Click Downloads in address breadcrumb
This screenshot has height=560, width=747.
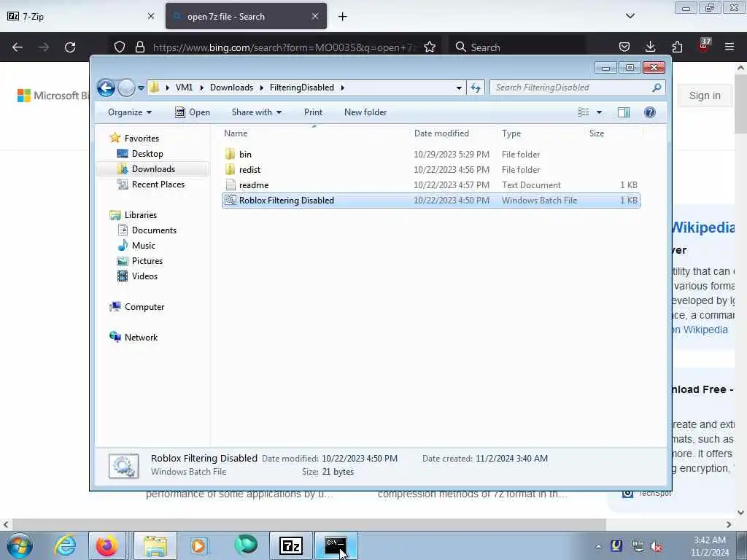pos(231,87)
